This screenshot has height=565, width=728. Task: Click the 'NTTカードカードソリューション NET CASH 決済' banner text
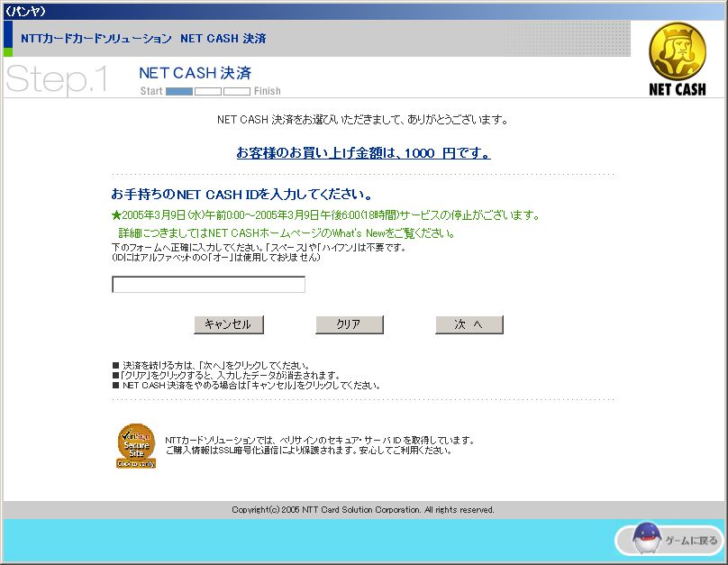[143, 39]
